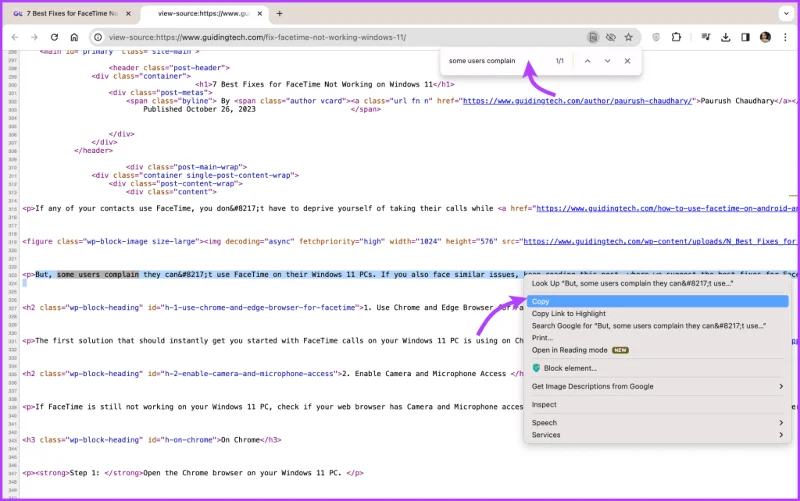
Task: Select Copy in the context menu
Action: coord(657,302)
